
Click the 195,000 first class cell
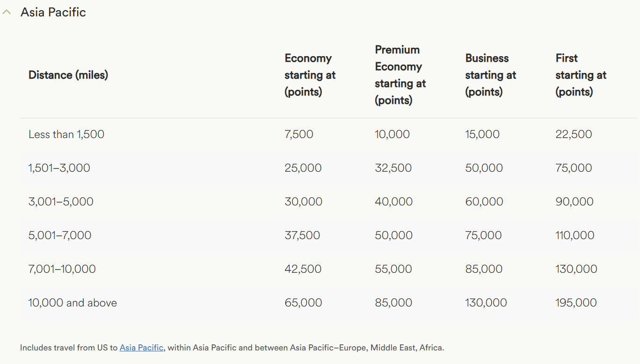[576, 303]
